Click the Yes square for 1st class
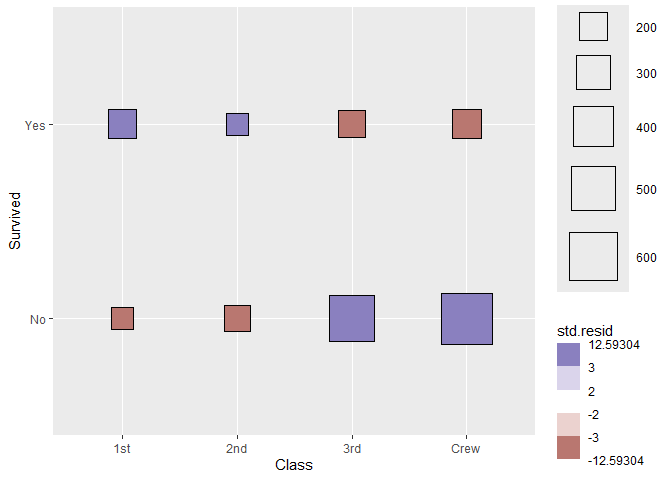This screenshot has height=480, width=672. [x=122, y=124]
